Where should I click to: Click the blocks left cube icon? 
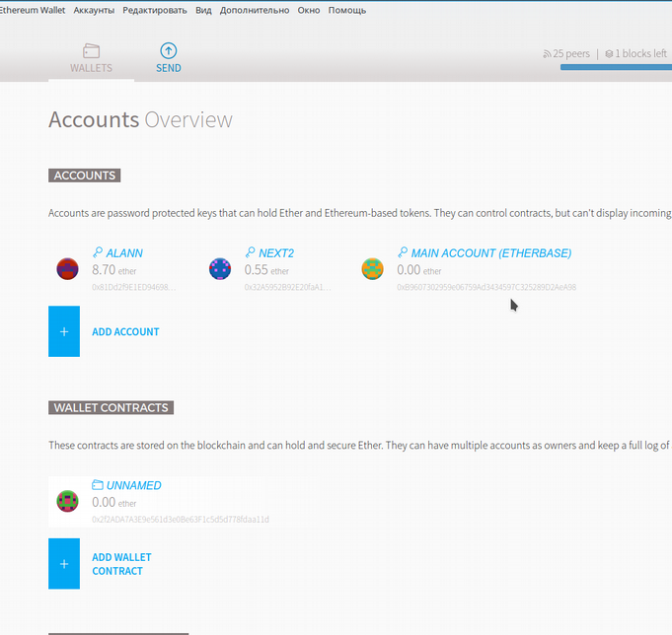point(609,54)
